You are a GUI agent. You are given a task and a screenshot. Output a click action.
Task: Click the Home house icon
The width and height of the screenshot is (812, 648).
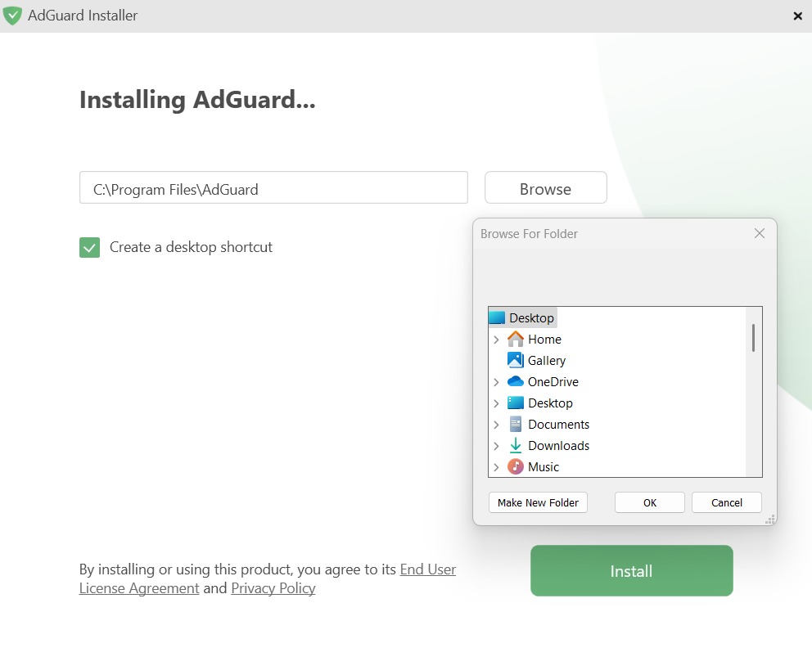coord(515,339)
